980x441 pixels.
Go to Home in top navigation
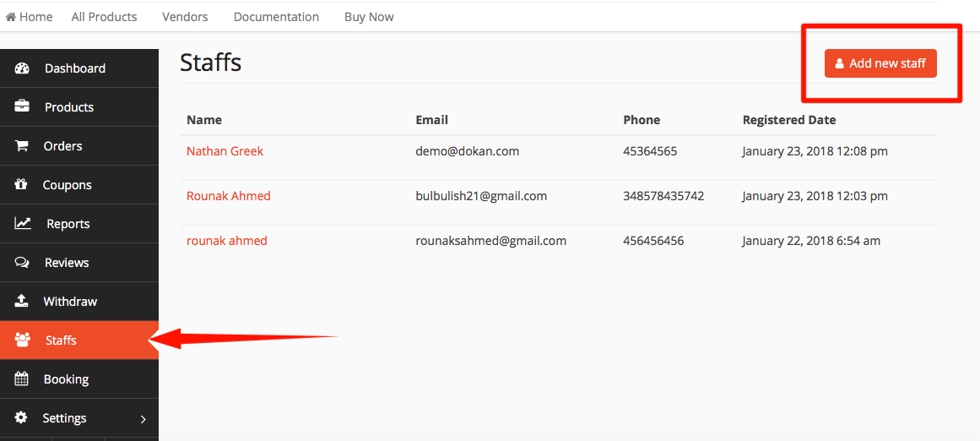click(30, 17)
